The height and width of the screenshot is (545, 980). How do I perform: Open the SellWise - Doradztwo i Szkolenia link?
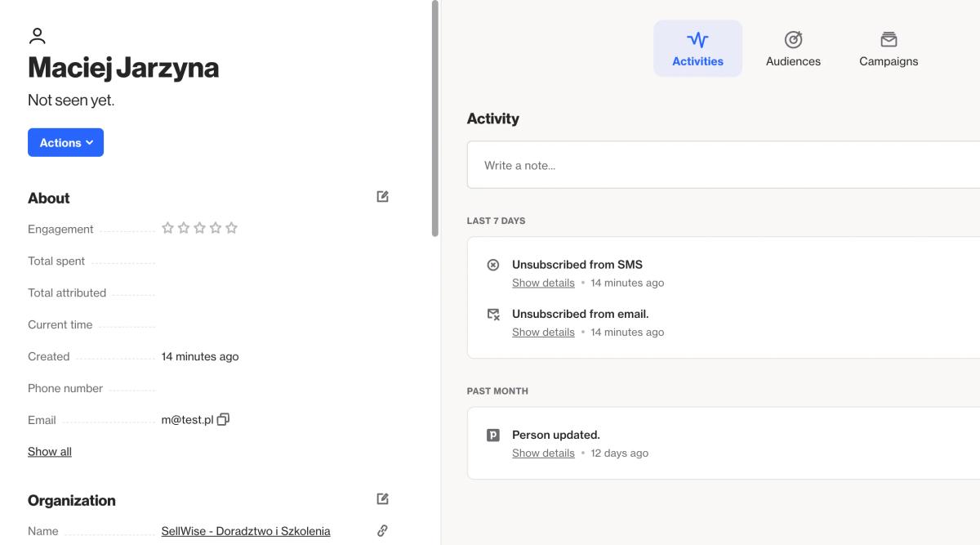[246, 531]
